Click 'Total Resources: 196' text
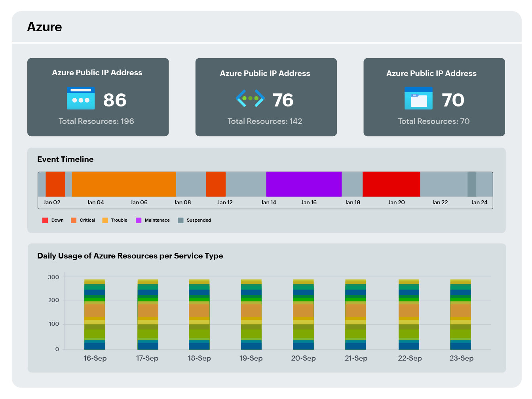Image resolution: width=532 pixels, height=399 pixels. (96, 121)
